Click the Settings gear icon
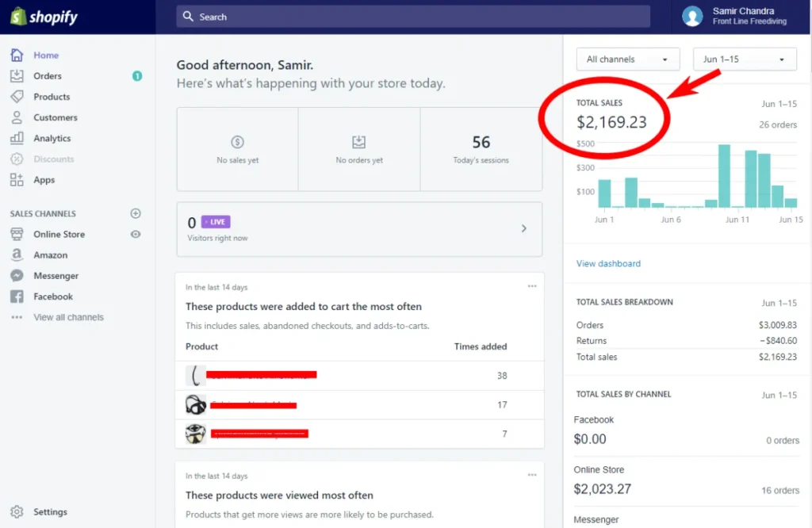This screenshot has width=812, height=528. [17, 512]
